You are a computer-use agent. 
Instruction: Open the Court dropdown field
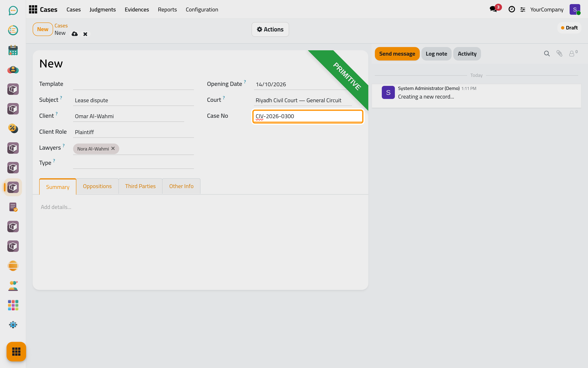(x=303, y=100)
